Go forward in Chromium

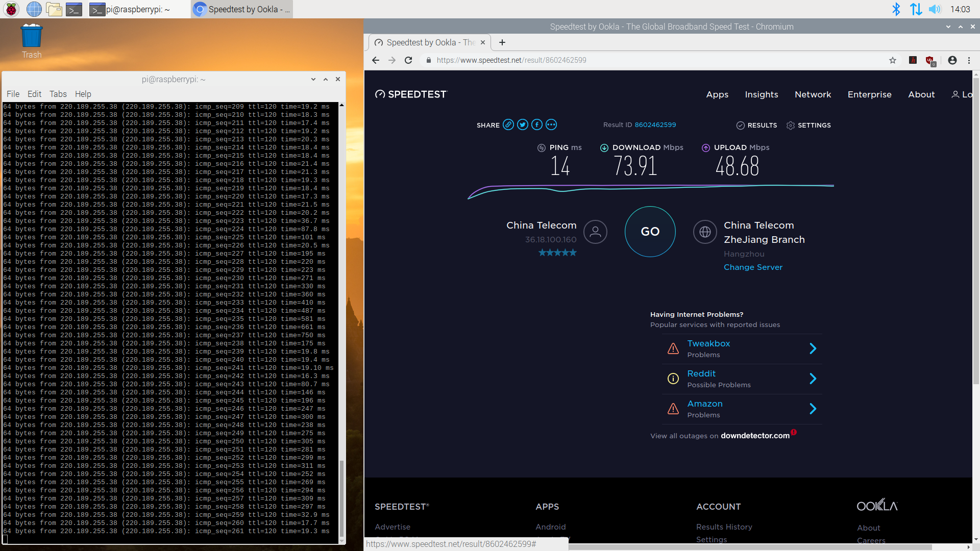392,60
